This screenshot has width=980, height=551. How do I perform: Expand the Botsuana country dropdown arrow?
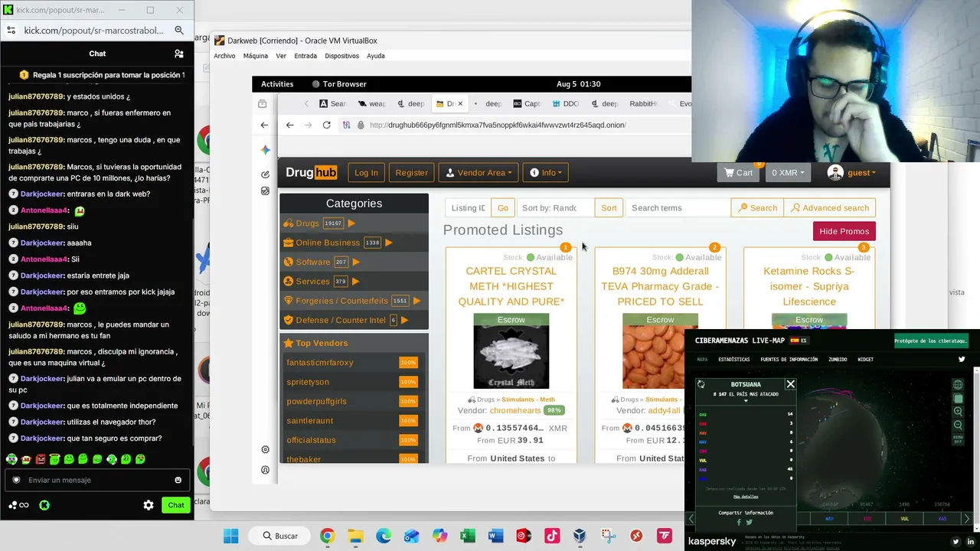click(746, 401)
